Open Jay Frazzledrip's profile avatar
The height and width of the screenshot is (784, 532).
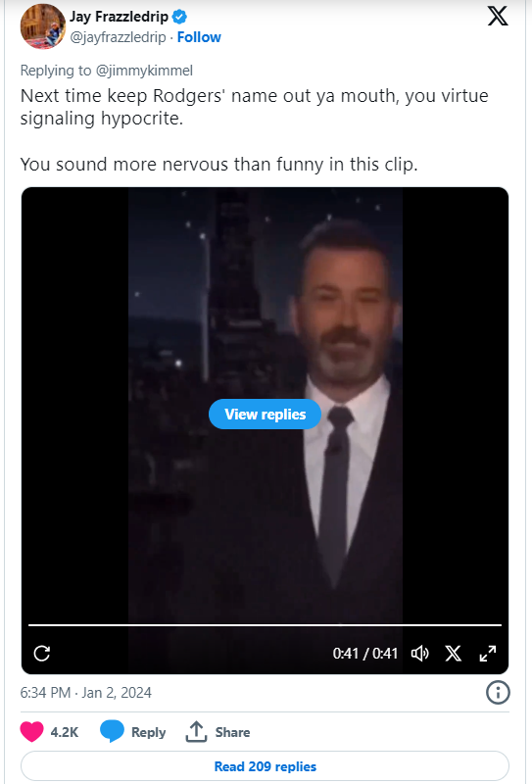click(42, 26)
